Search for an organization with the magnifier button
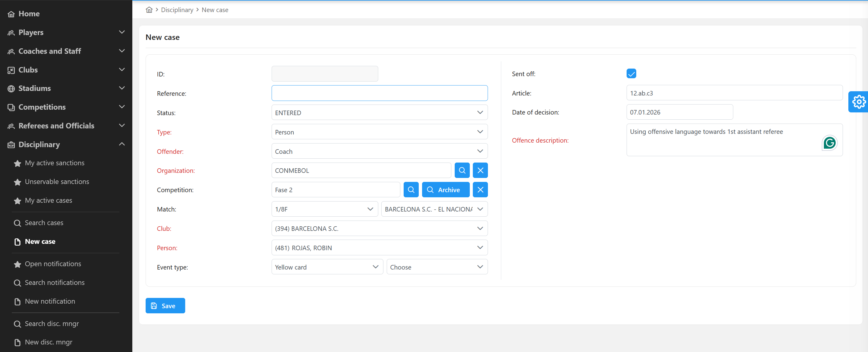The width and height of the screenshot is (868, 352). 462,170
